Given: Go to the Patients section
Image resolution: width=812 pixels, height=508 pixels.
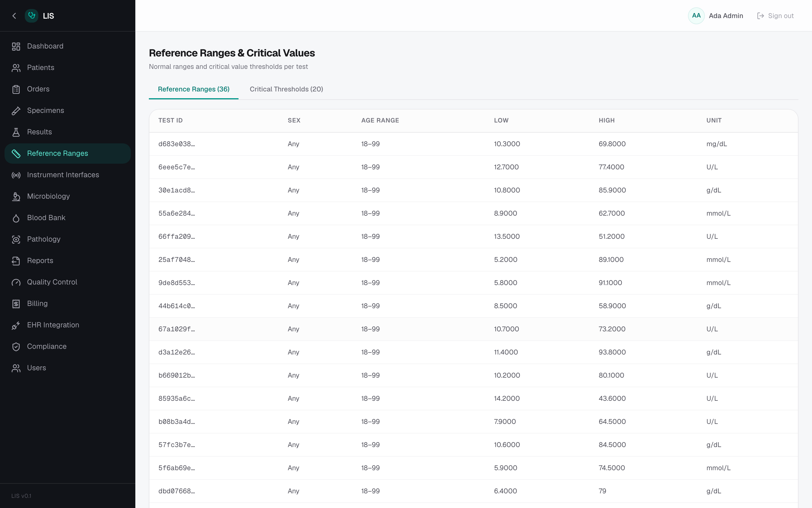Looking at the screenshot, I should click(x=67, y=68).
